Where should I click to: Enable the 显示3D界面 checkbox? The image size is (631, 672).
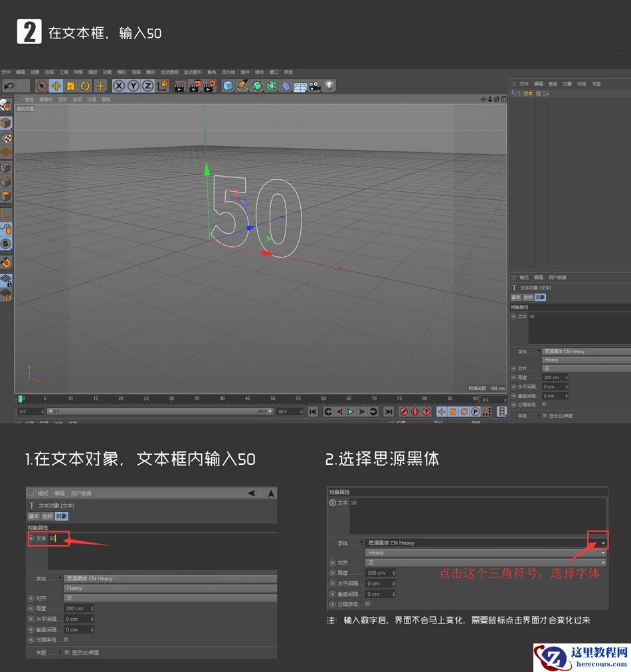click(x=545, y=414)
